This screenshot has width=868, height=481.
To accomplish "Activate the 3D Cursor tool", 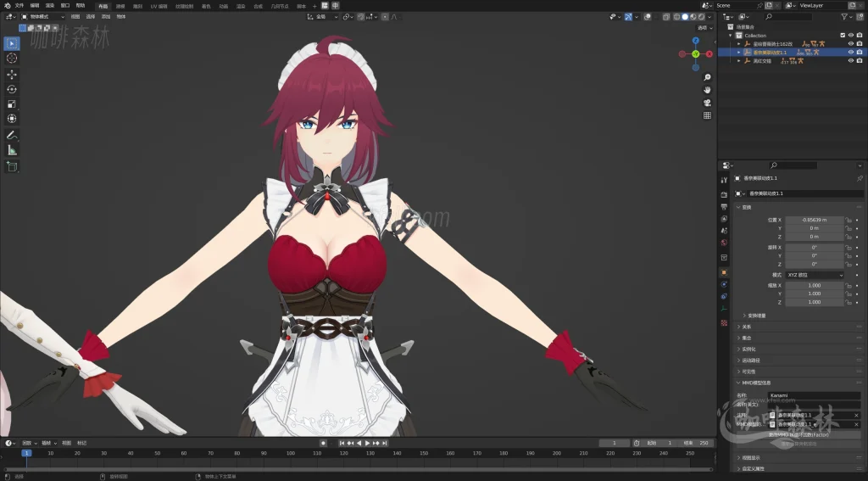I will click(12, 59).
